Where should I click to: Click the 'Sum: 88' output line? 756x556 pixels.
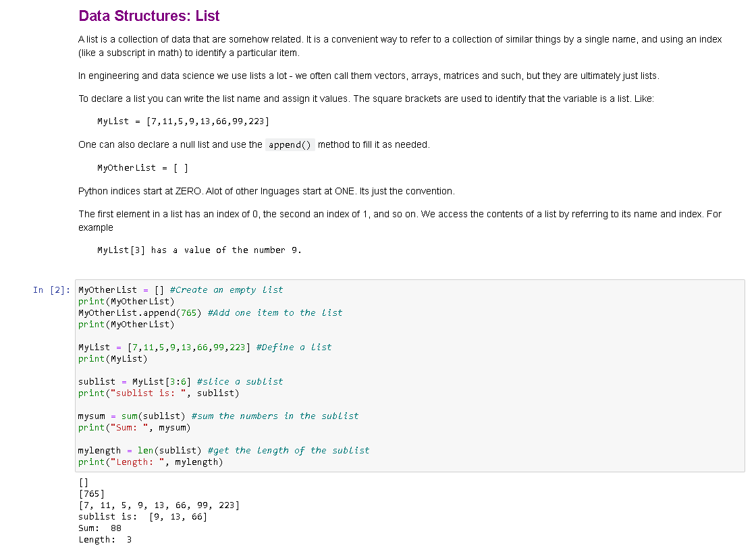coord(99,528)
